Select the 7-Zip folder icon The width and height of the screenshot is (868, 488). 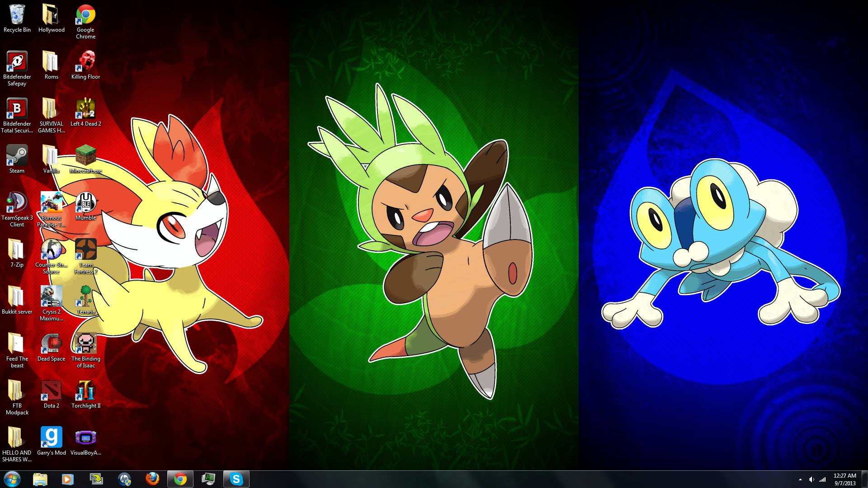(x=17, y=254)
